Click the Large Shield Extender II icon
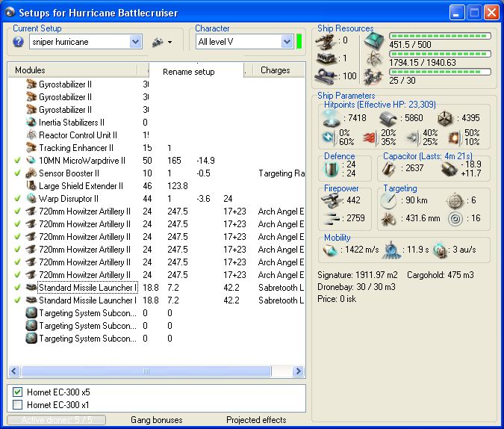 pos(31,186)
